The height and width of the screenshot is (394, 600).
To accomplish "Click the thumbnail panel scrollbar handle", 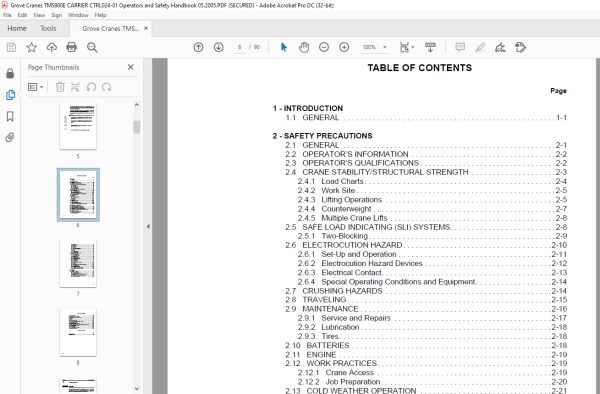I will (x=137, y=127).
